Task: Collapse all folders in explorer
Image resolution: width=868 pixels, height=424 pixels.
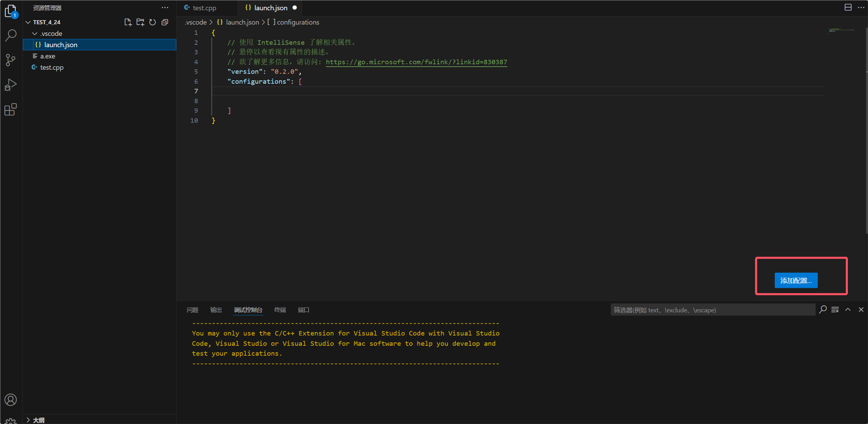Action: [x=165, y=22]
